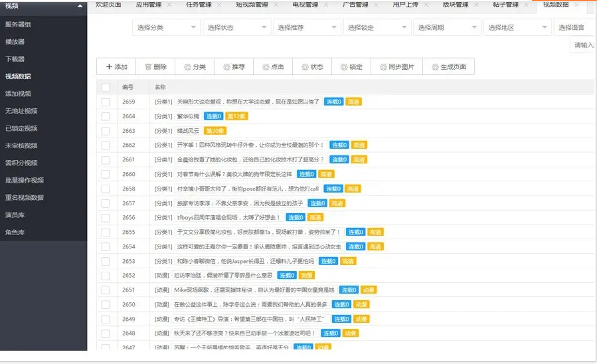
Task: Switch to the 应用管理 tab
Action: tap(149, 5)
